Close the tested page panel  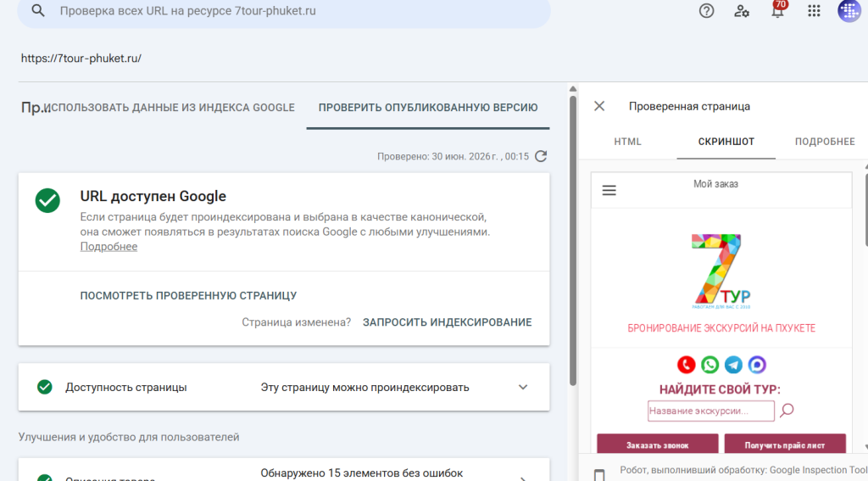tap(599, 106)
